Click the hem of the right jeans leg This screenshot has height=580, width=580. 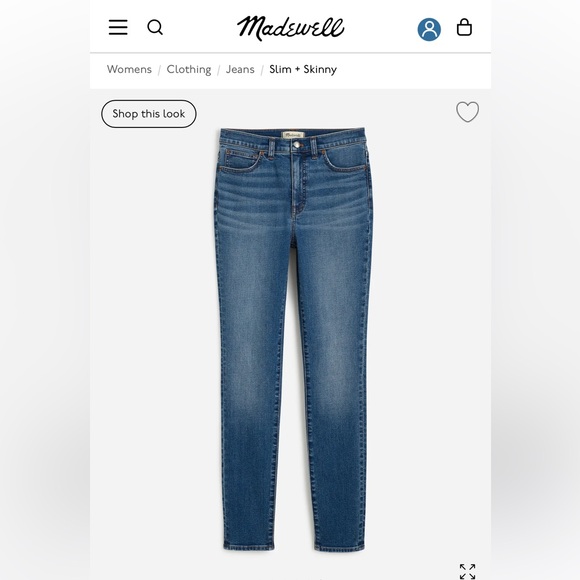click(339, 546)
